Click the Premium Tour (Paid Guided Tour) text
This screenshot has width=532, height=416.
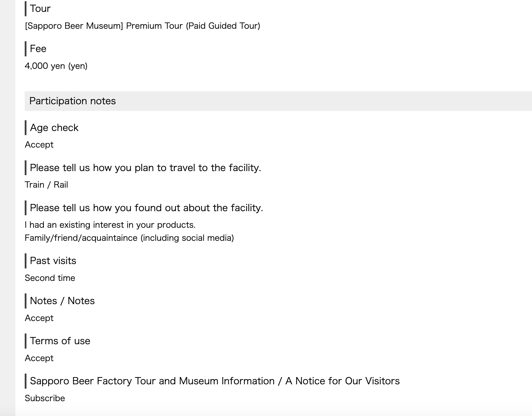[193, 26]
